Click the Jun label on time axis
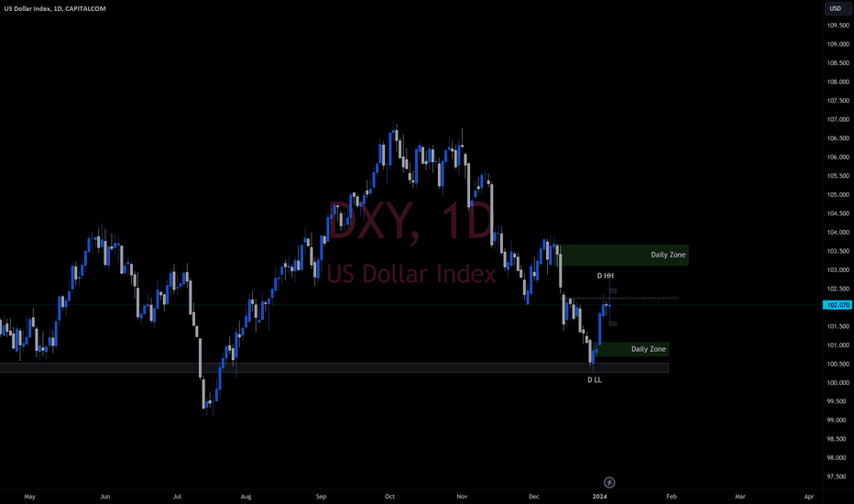 click(x=105, y=497)
